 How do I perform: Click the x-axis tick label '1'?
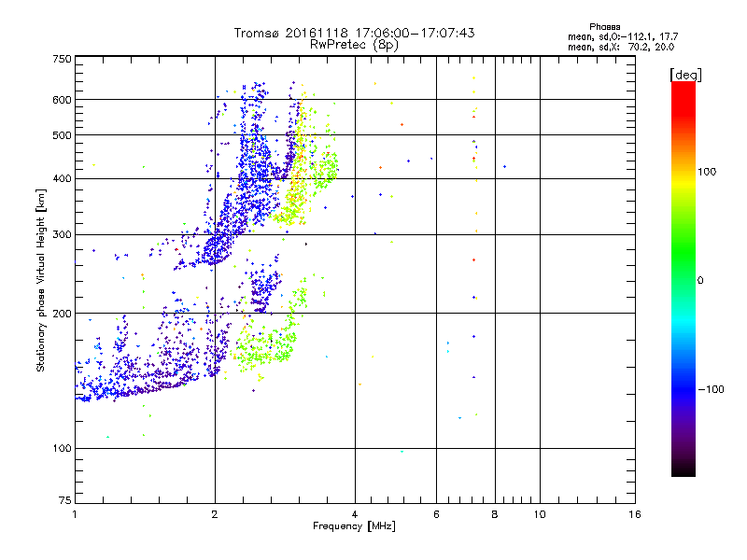tap(75, 514)
